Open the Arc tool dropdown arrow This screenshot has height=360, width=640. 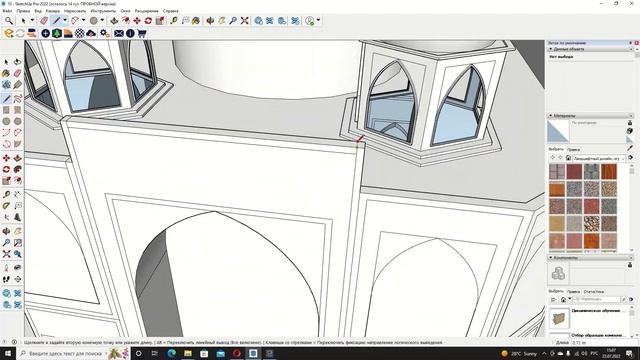[84, 20]
